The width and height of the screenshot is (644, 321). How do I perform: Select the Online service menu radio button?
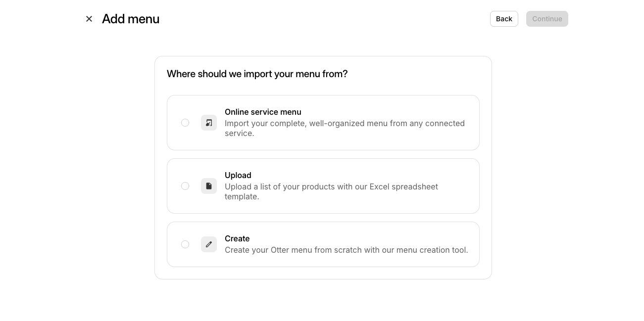click(185, 123)
